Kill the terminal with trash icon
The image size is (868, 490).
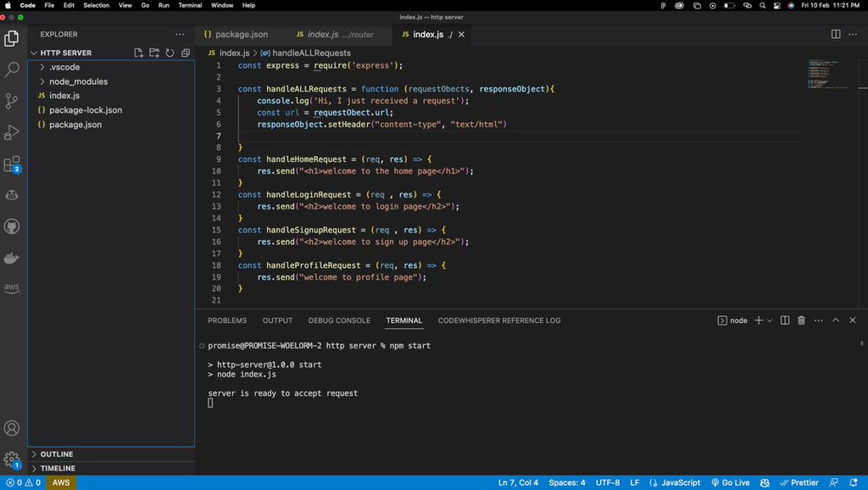801,320
